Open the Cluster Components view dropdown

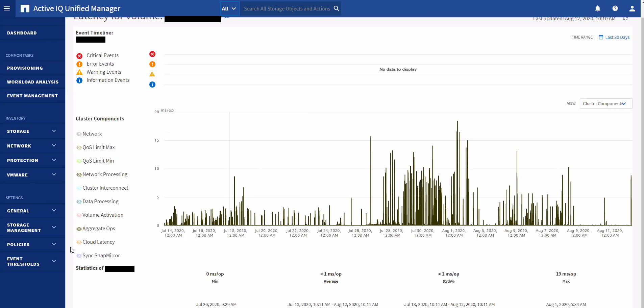(x=606, y=103)
